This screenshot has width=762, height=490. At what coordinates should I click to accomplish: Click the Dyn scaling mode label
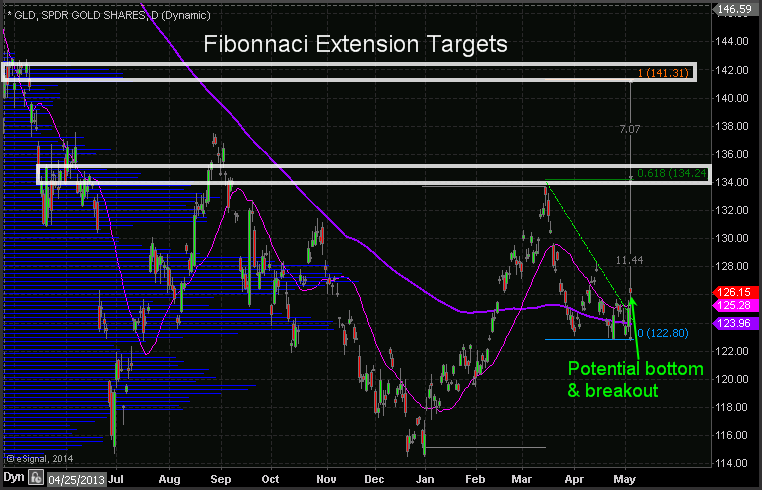[x=14, y=477]
